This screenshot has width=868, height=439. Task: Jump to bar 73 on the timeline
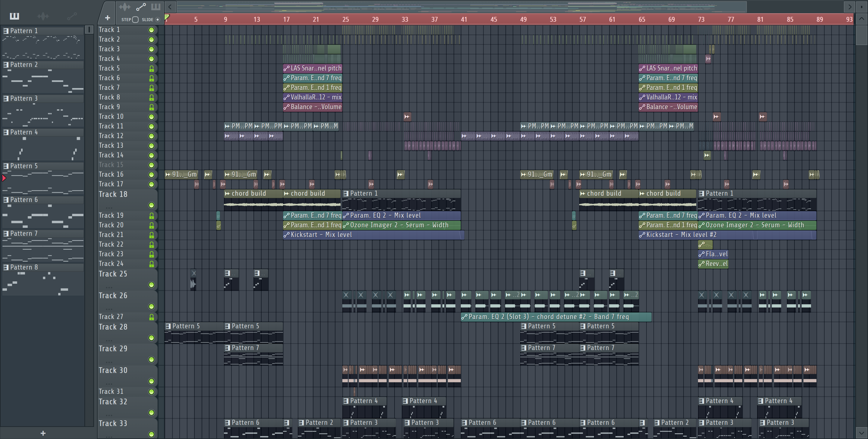tap(701, 20)
